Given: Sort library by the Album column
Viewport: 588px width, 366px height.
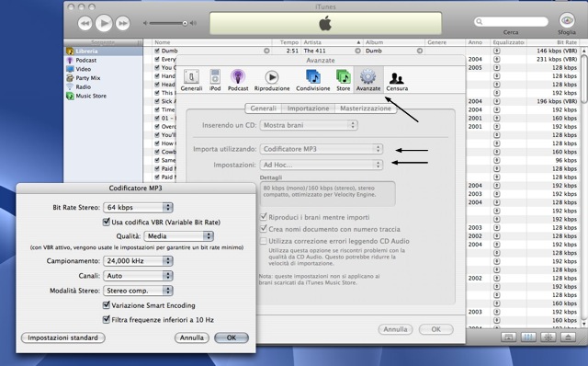Looking at the screenshot, I should click(x=394, y=42).
